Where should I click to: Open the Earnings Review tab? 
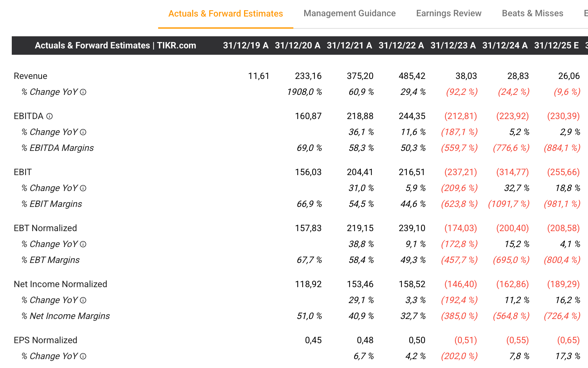449,13
